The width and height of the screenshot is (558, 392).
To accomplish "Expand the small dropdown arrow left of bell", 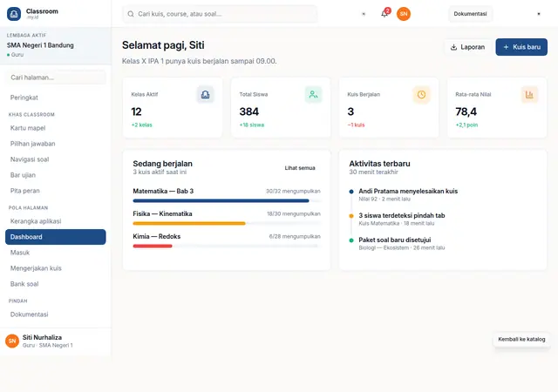I will coord(364,14).
